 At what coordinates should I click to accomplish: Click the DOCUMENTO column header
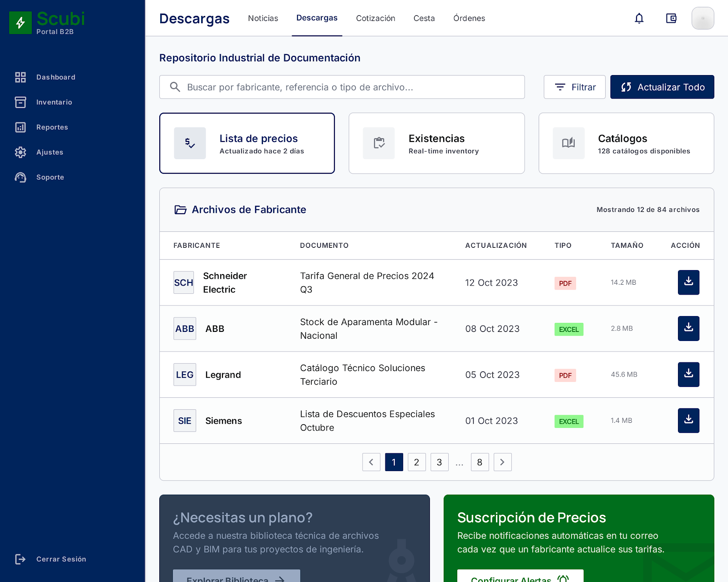324,246
